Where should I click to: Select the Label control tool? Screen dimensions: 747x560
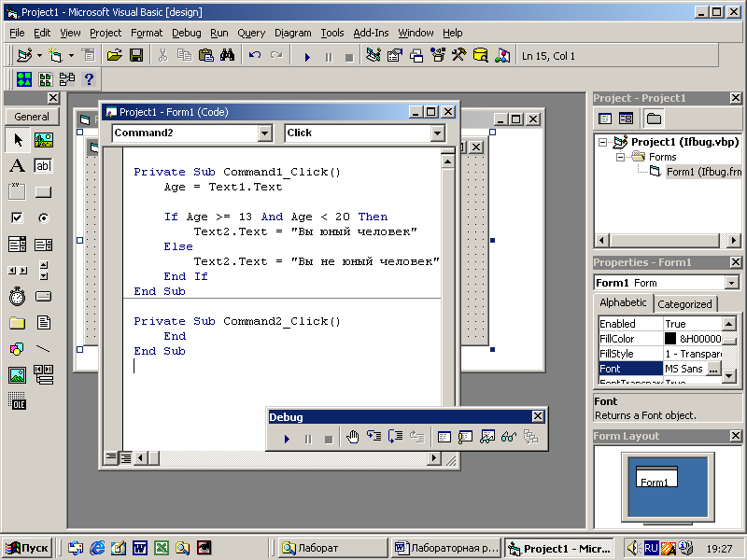(17, 166)
